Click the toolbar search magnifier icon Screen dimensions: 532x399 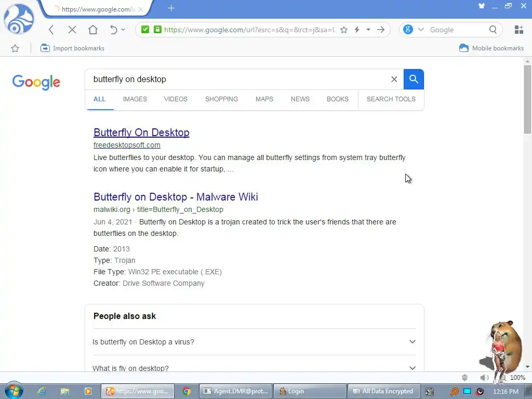coord(493,30)
